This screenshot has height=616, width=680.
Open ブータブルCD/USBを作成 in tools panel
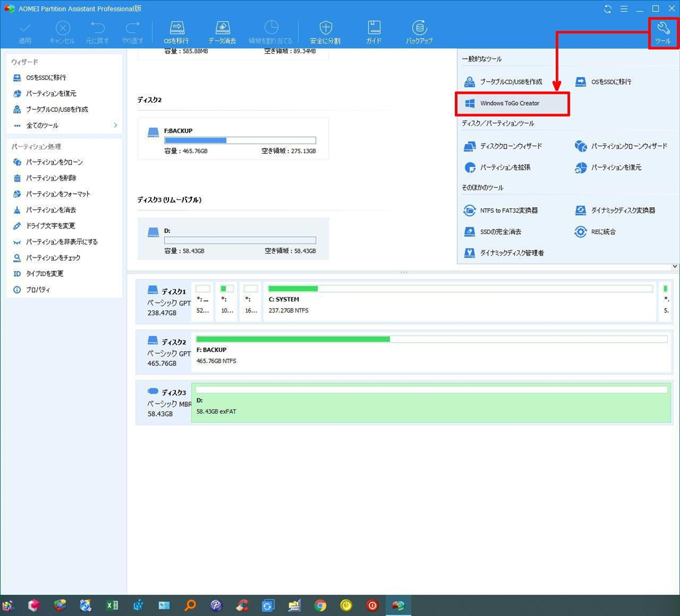pyautogui.click(x=510, y=82)
